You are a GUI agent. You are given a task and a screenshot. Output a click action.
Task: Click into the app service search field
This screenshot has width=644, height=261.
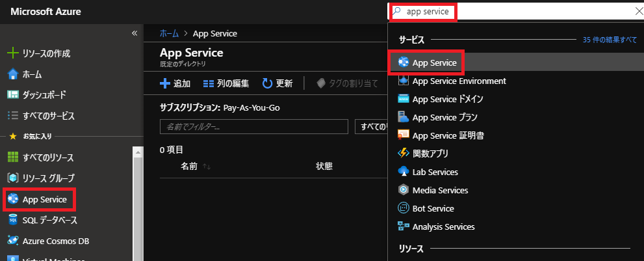(517, 12)
